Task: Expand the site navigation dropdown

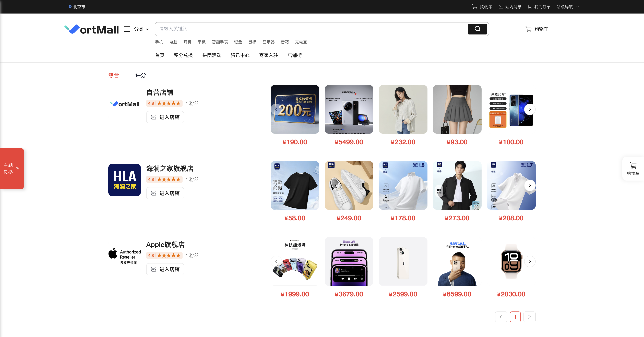Action: (x=568, y=7)
